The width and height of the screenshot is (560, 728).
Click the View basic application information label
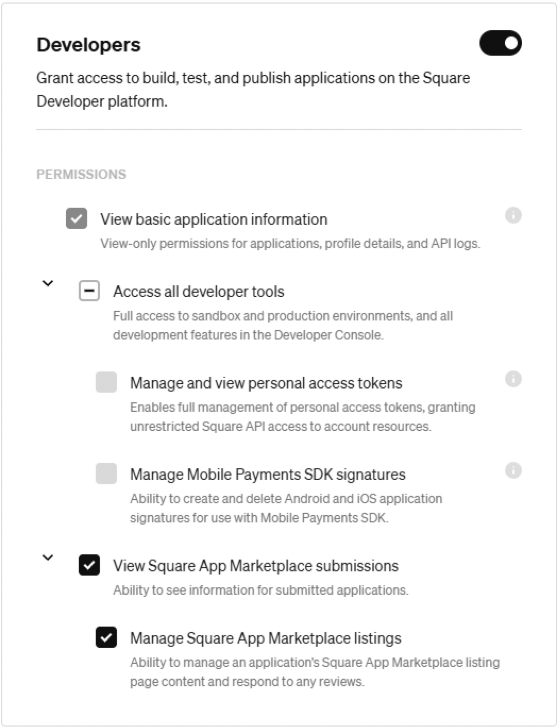(214, 219)
